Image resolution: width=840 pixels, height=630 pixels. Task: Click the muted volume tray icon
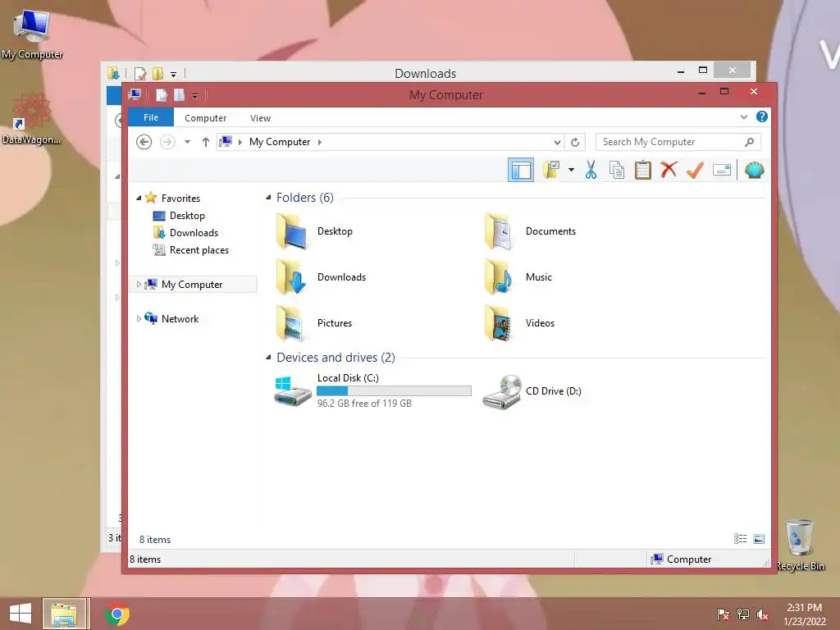coord(762,614)
